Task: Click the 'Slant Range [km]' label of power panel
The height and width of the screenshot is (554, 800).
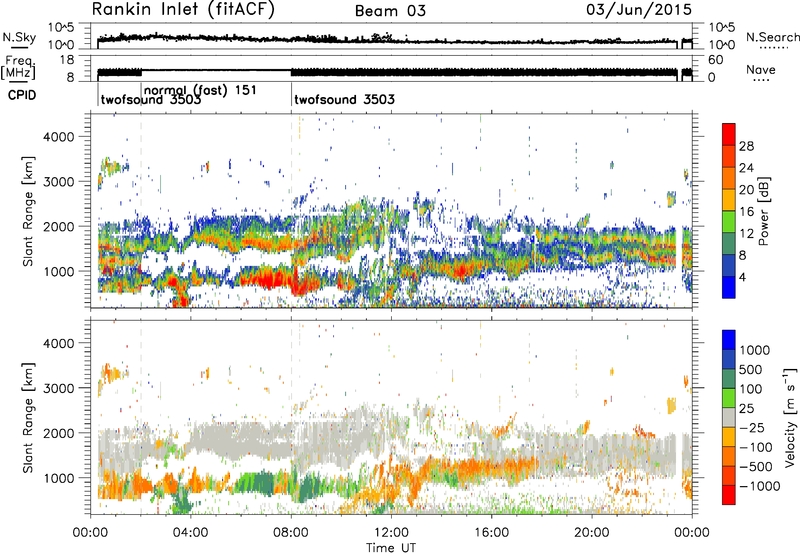Action: [28, 211]
